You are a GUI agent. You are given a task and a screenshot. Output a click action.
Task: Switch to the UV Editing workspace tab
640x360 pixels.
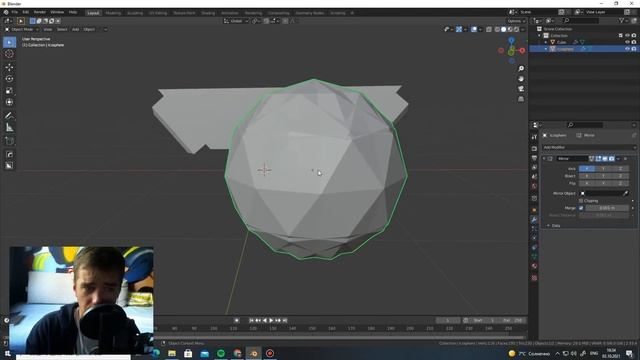tap(158, 13)
